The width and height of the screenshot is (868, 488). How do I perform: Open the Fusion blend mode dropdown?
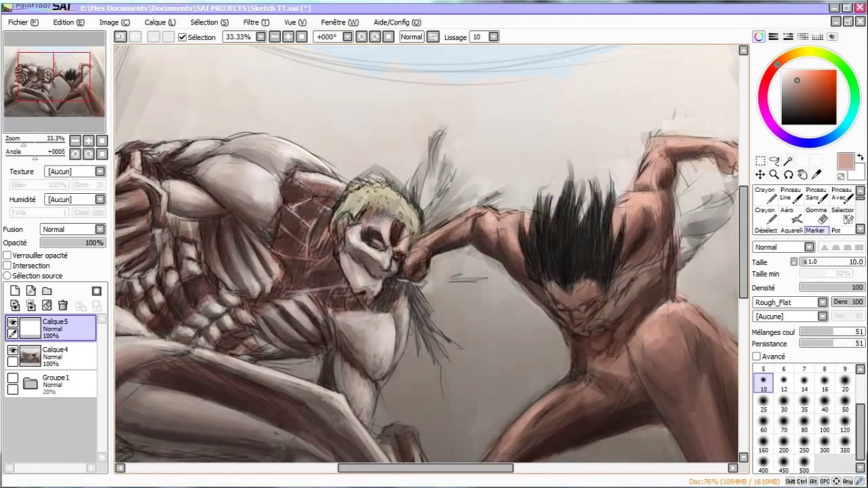pos(73,229)
